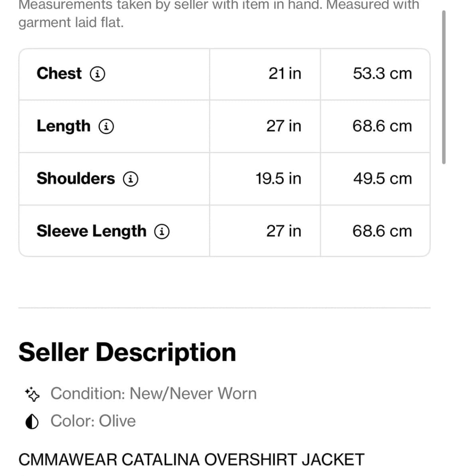Click the page scrollbar on the right
The image size is (449, 476).
[443, 88]
